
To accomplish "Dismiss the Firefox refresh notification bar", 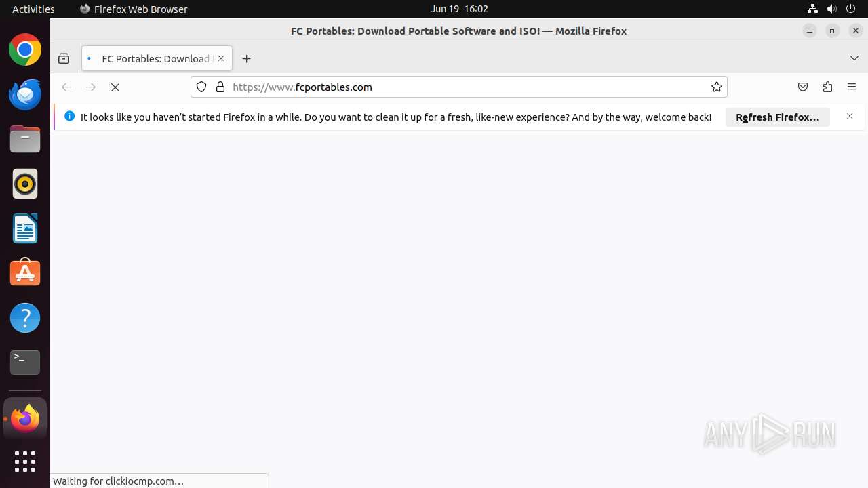I will 850,116.
